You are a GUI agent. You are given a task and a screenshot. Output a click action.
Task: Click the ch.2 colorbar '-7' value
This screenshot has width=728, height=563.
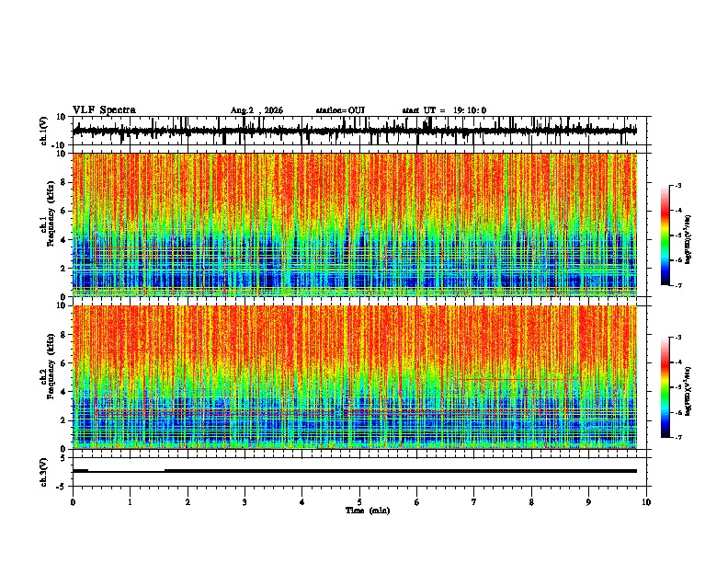pyautogui.click(x=677, y=438)
